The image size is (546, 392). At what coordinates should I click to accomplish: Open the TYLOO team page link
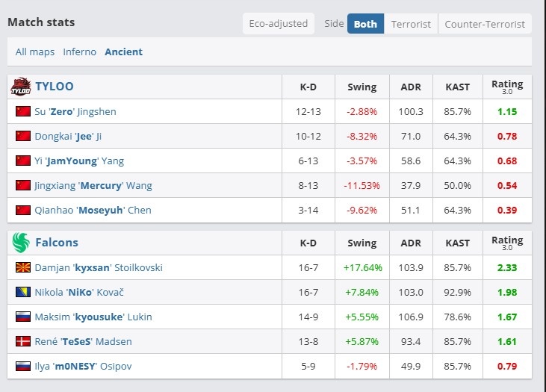click(x=55, y=87)
